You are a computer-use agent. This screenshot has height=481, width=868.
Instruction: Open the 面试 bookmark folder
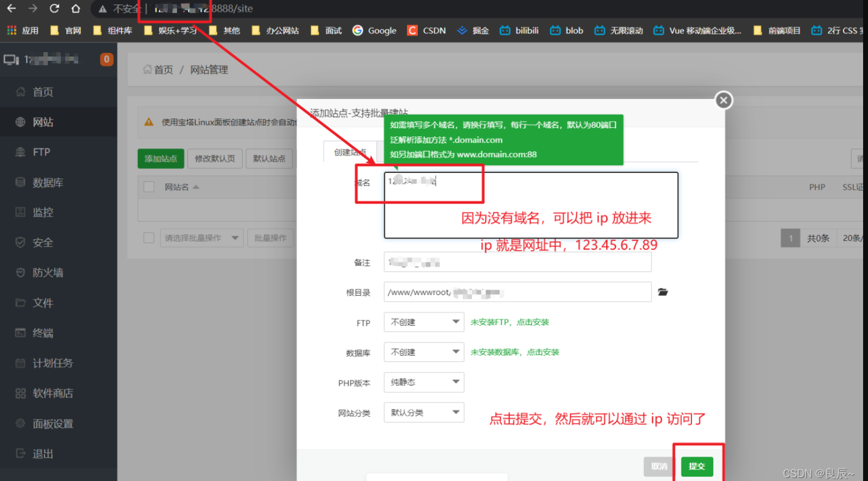(326, 30)
